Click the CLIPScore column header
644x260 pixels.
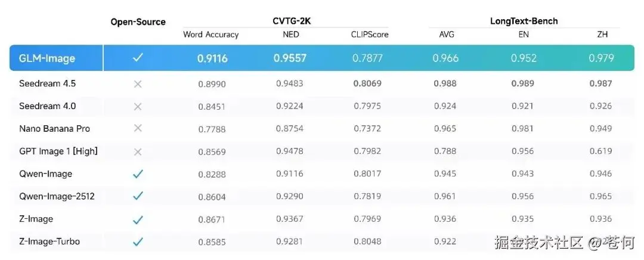click(x=370, y=35)
